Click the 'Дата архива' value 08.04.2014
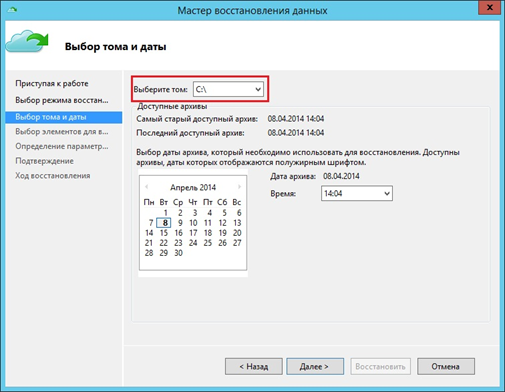505x392 pixels. click(341, 176)
